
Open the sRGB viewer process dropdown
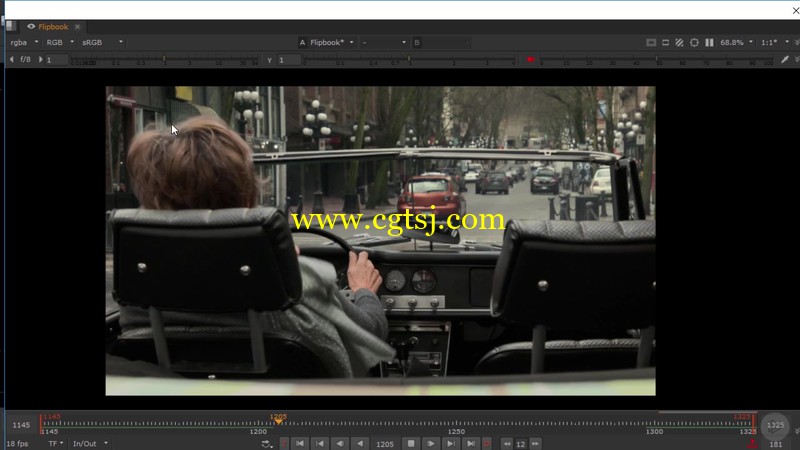click(x=102, y=42)
